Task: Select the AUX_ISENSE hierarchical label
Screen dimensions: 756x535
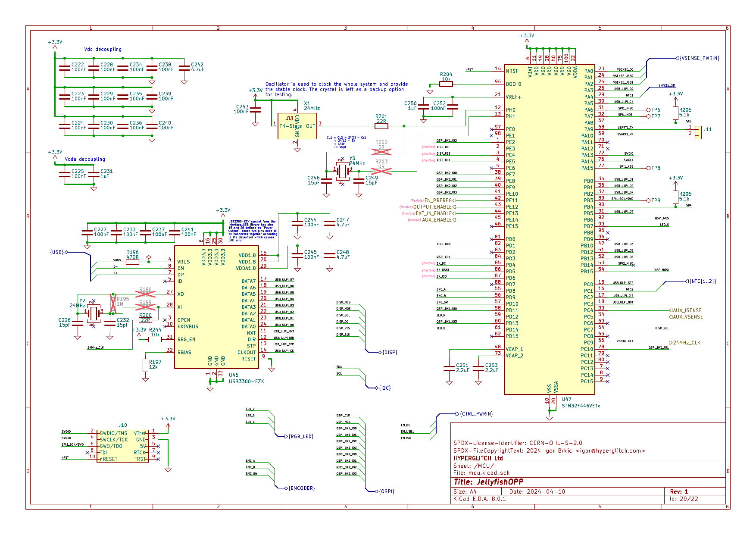Action: [687, 310]
